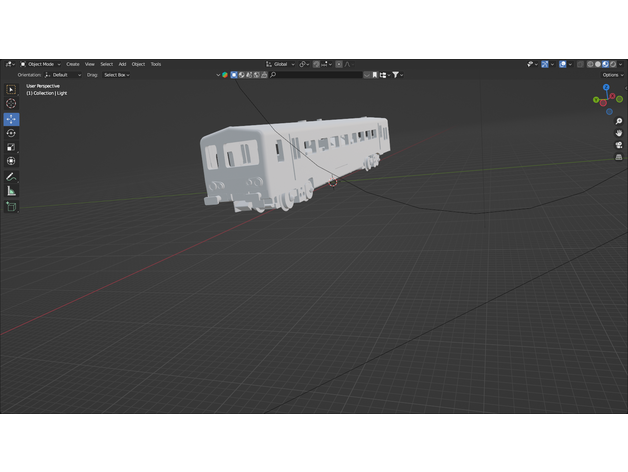
Task: Select the Move tool
Action: coord(11,119)
